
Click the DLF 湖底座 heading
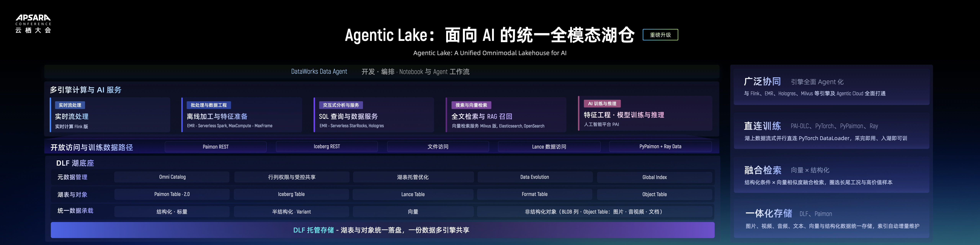point(75,163)
